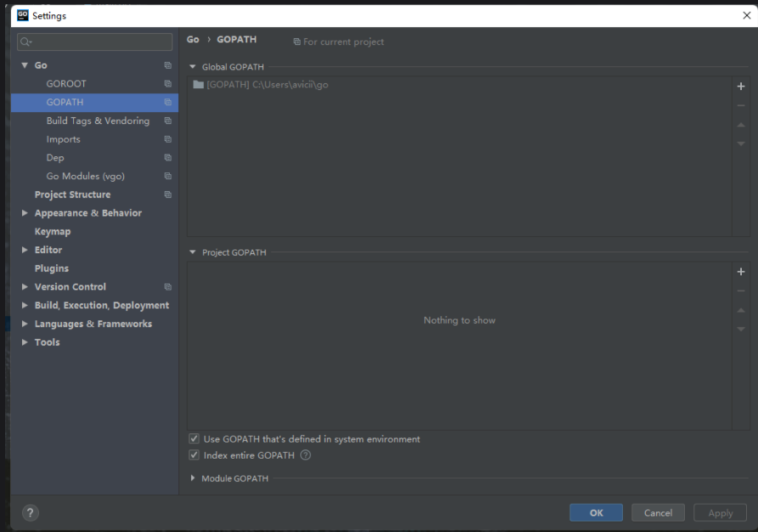Click project-level icon beside Project Structure
The height and width of the screenshot is (532, 758).
[x=167, y=195]
